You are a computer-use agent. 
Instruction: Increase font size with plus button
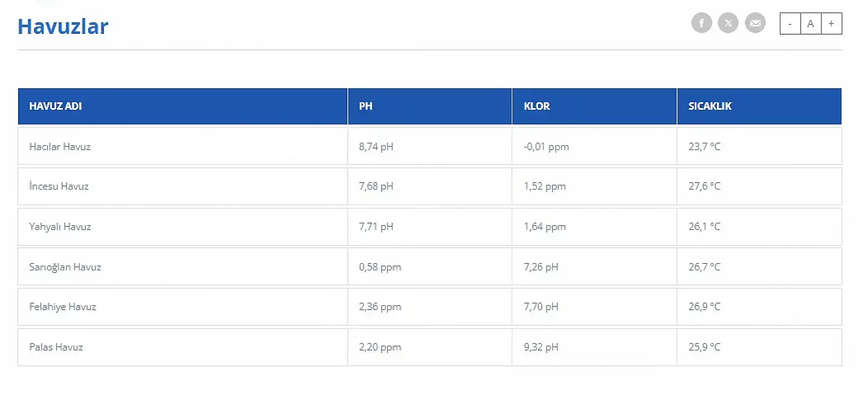tap(831, 24)
